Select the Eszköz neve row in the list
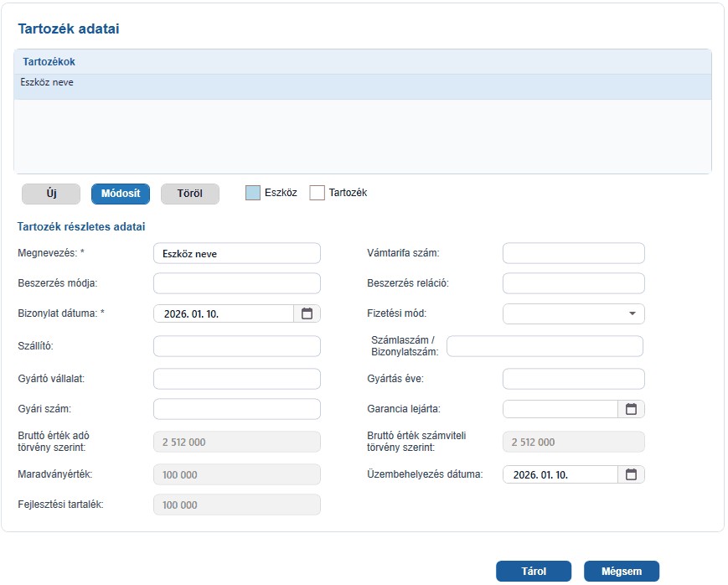The height and width of the screenshot is (585, 728). tap(363, 87)
